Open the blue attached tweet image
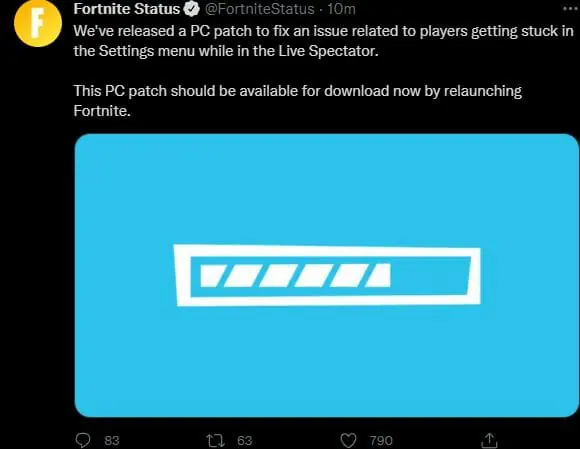 (327, 276)
